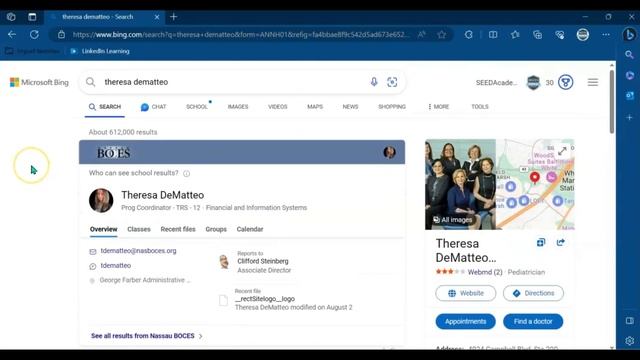Open tab actions menu icon
Image resolution: width=640 pixels, height=360 pixels.
point(32,17)
